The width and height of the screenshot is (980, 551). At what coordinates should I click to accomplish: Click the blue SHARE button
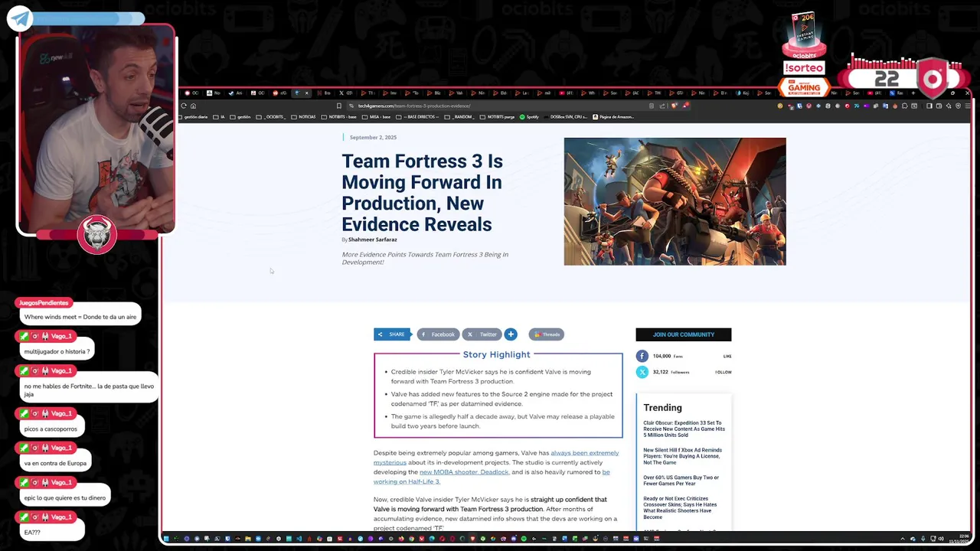[391, 334]
